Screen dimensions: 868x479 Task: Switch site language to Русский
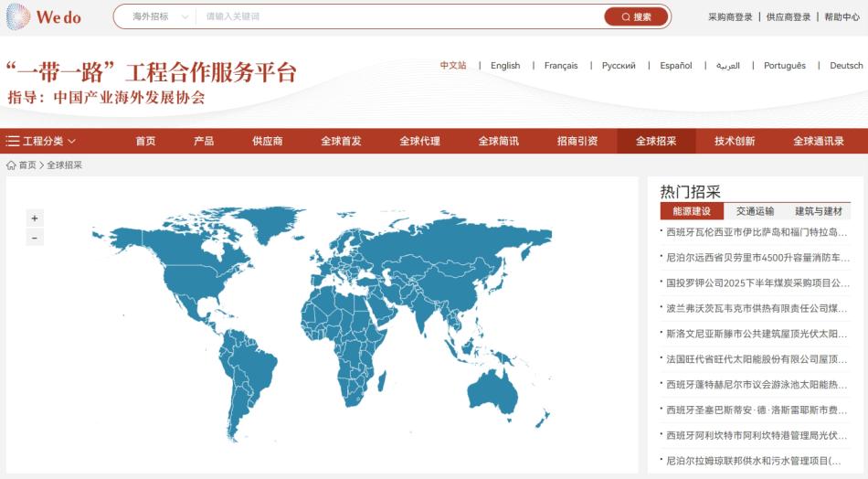pos(619,65)
